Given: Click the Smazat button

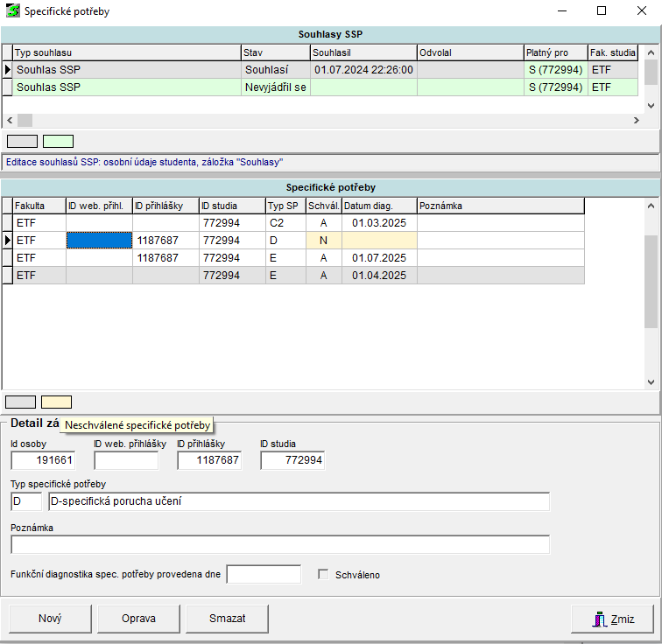Looking at the screenshot, I should pyautogui.click(x=227, y=619).
